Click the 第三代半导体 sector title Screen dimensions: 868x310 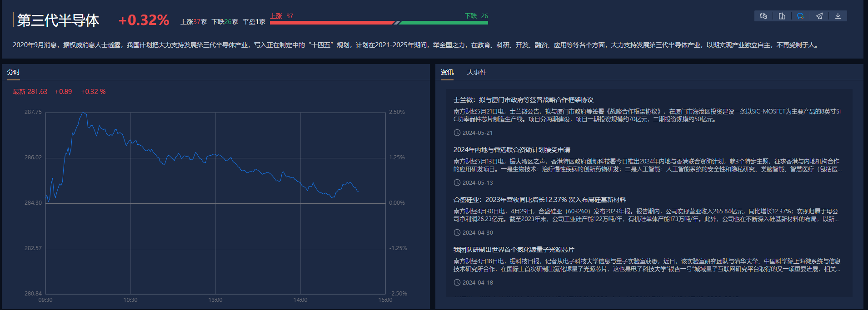(58, 20)
